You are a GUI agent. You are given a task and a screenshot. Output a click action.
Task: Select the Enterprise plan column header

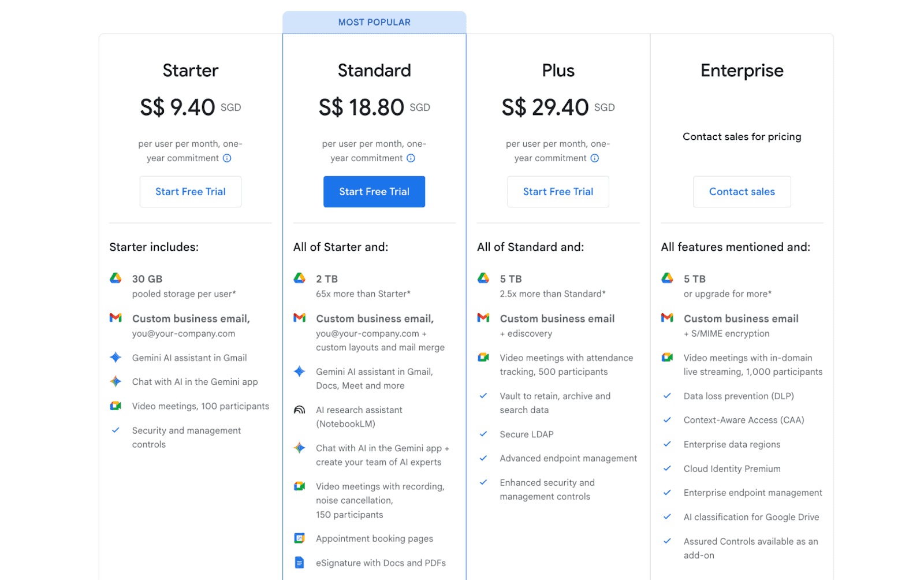[742, 70]
